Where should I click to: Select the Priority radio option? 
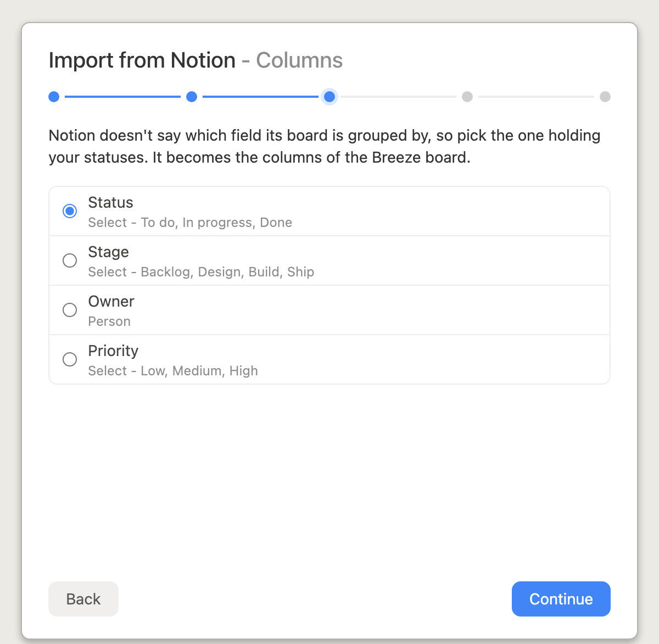click(x=70, y=359)
